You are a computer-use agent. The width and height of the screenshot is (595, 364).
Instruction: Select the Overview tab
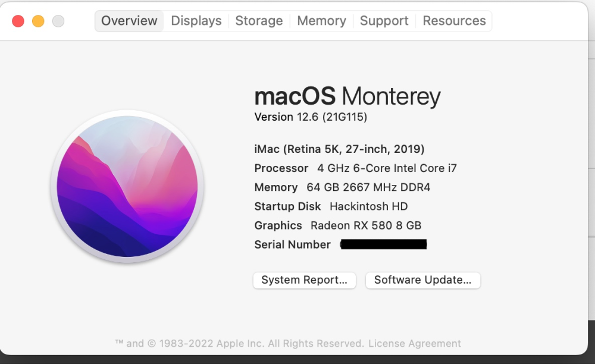pyautogui.click(x=129, y=21)
